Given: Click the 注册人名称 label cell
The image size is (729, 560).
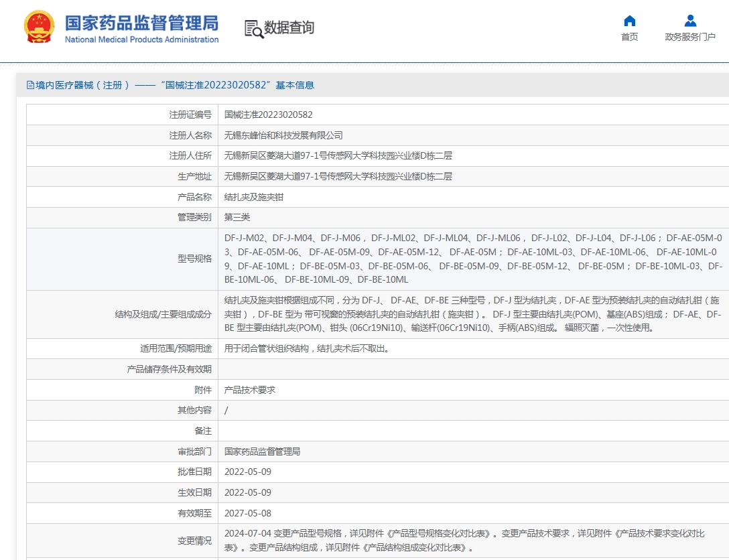Looking at the screenshot, I should tap(122, 135).
